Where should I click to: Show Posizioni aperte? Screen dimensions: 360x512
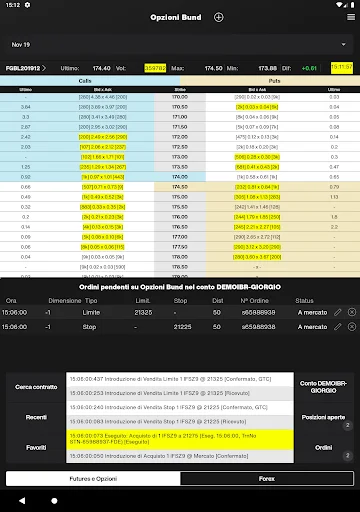click(323, 417)
